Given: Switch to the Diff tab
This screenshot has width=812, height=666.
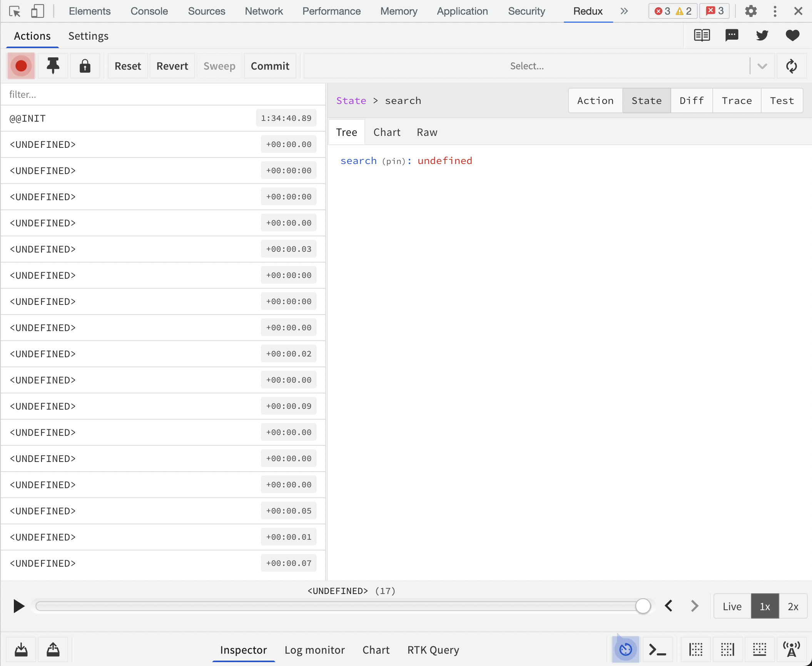Looking at the screenshot, I should click(x=691, y=100).
